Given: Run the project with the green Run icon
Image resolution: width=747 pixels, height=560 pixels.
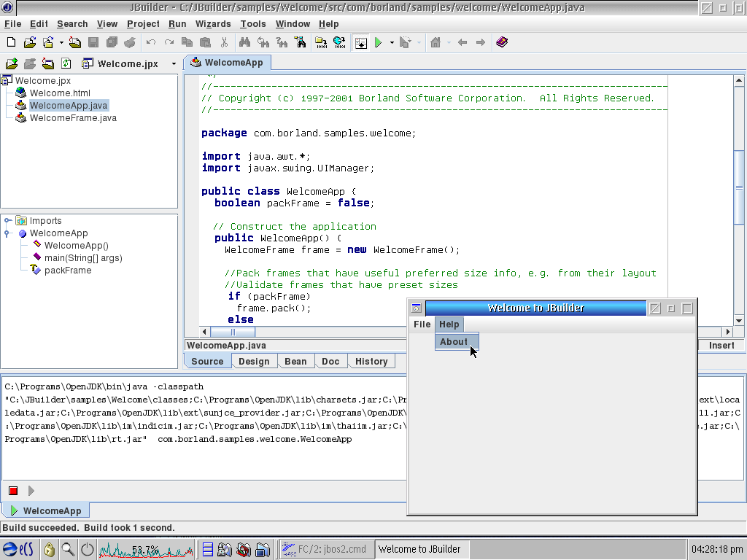Looking at the screenshot, I should coord(379,42).
